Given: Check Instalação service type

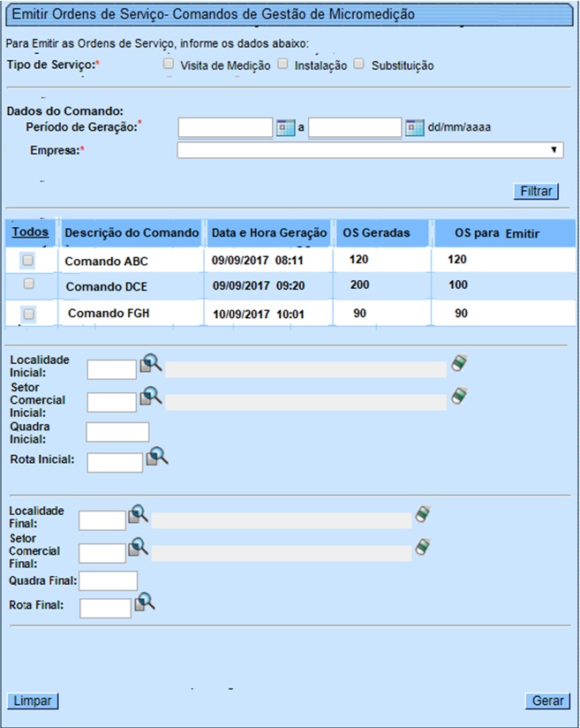Looking at the screenshot, I should (282, 64).
